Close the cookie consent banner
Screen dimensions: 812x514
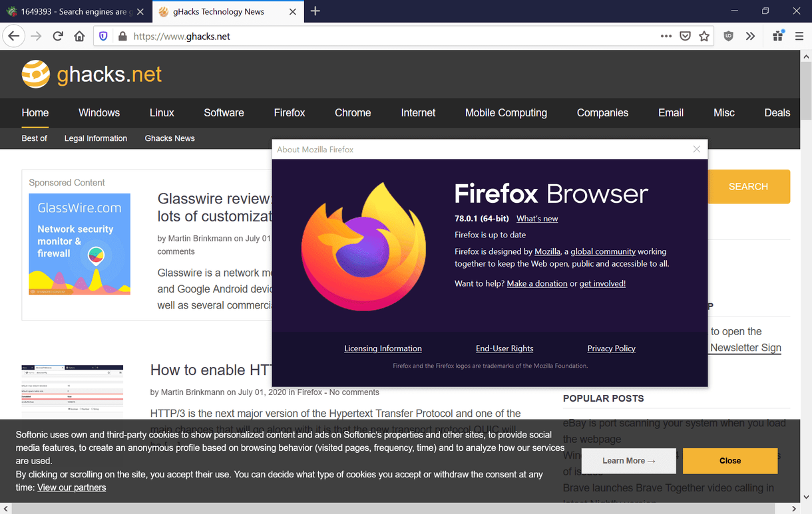click(x=730, y=461)
